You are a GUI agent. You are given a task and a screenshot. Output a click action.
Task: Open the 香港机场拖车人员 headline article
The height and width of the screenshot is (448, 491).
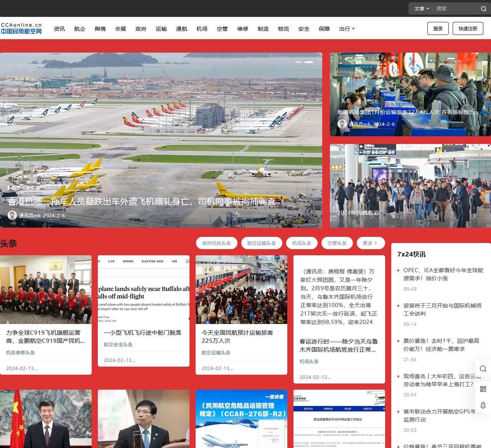(x=142, y=201)
